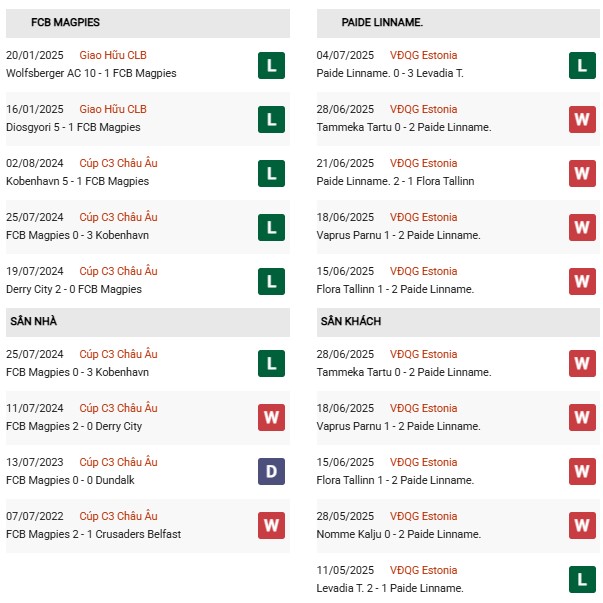Click the Derry City 2 - 0 FCB Magpies result
The height and width of the screenshot is (603, 603).
pyautogui.click(x=74, y=289)
